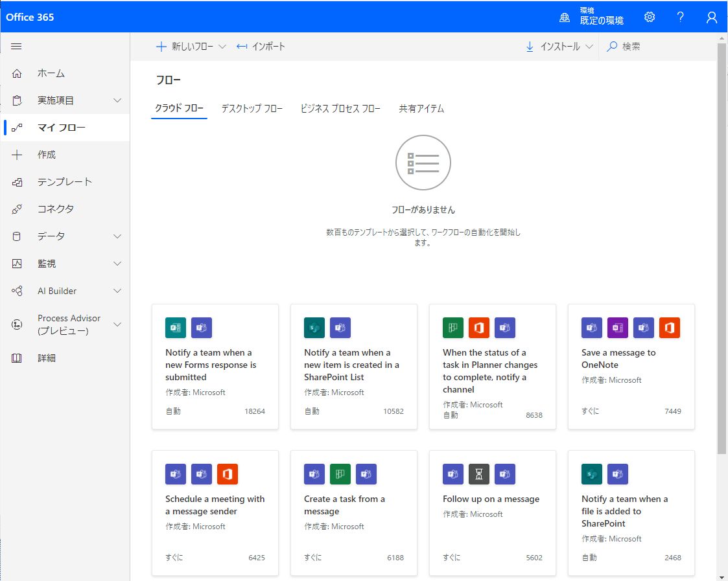Click the 作成 plus icon in sidebar

17,155
